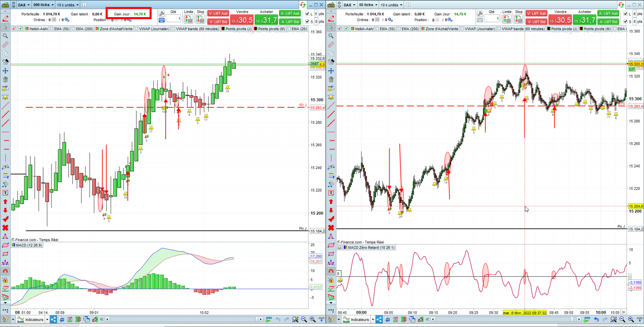Click the wrench order settings icon in right window
The height and width of the screenshot is (327, 644).
click(480, 14)
